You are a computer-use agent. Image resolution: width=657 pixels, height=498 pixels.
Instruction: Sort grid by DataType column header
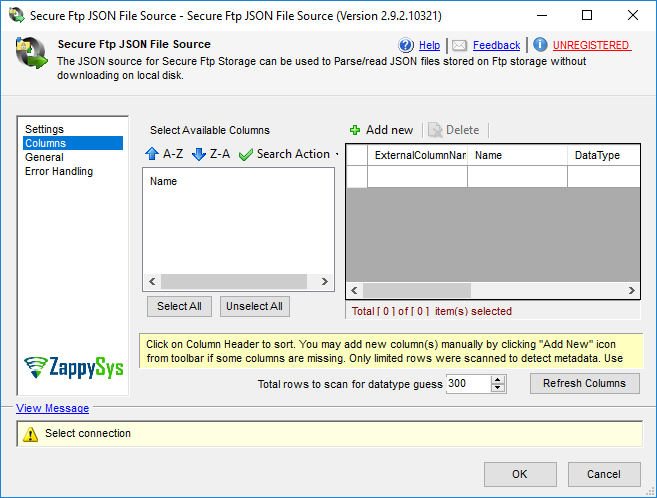tap(603, 155)
